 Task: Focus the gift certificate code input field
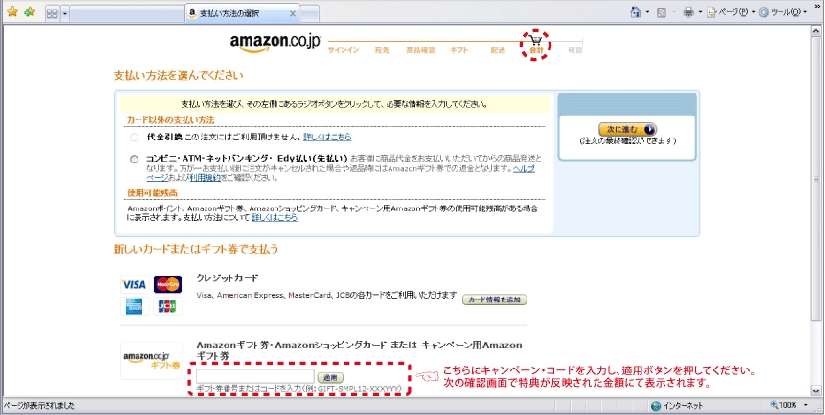255,377
